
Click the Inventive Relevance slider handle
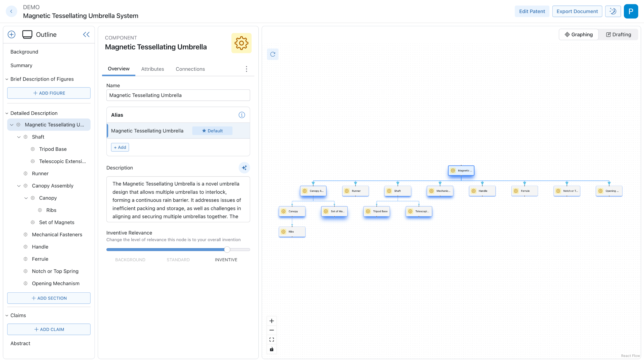pyautogui.click(x=227, y=250)
